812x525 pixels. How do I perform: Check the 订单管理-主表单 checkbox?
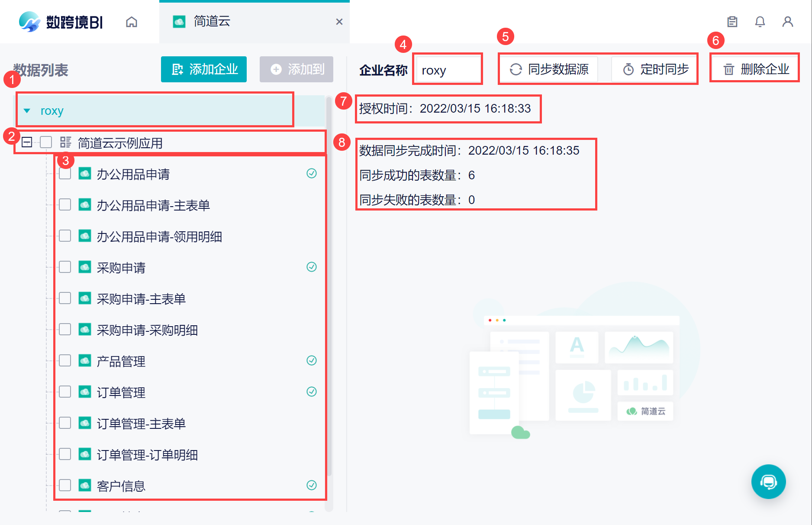[x=65, y=423]
